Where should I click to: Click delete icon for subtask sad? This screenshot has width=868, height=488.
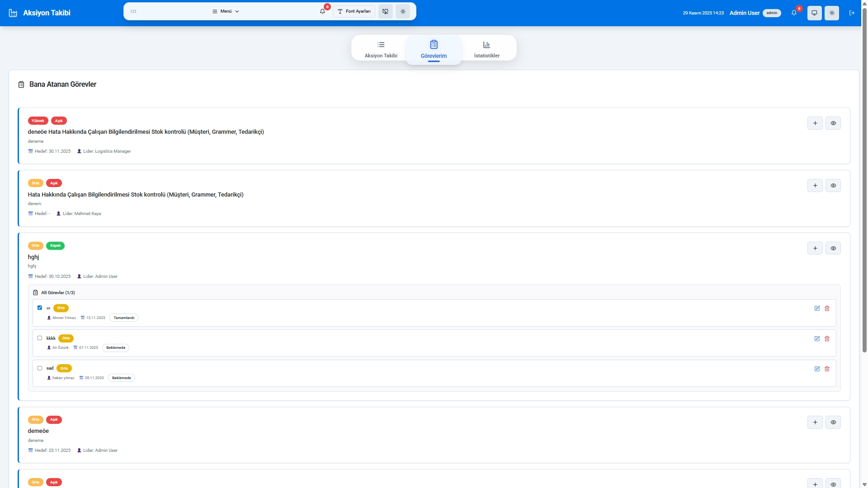(x=827, y=369)
